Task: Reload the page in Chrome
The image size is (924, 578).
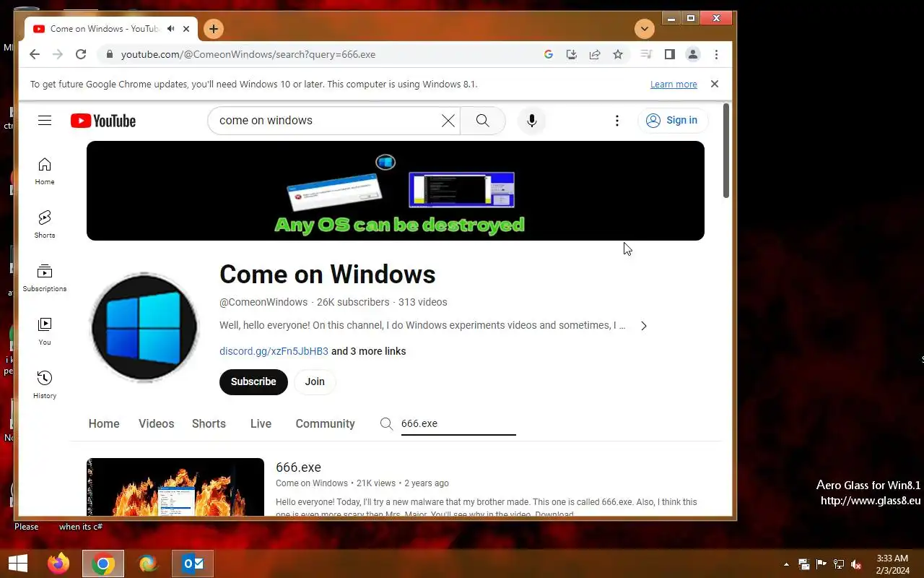Action: click(81, 54)
